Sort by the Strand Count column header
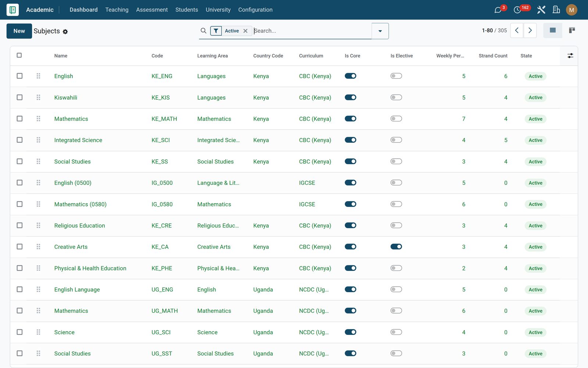Screen dimensions: 588x368 [493, 56]
